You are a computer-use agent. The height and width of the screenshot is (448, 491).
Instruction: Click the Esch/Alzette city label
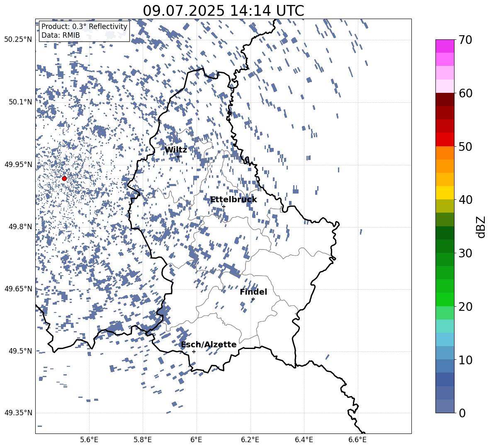point(209,344)
